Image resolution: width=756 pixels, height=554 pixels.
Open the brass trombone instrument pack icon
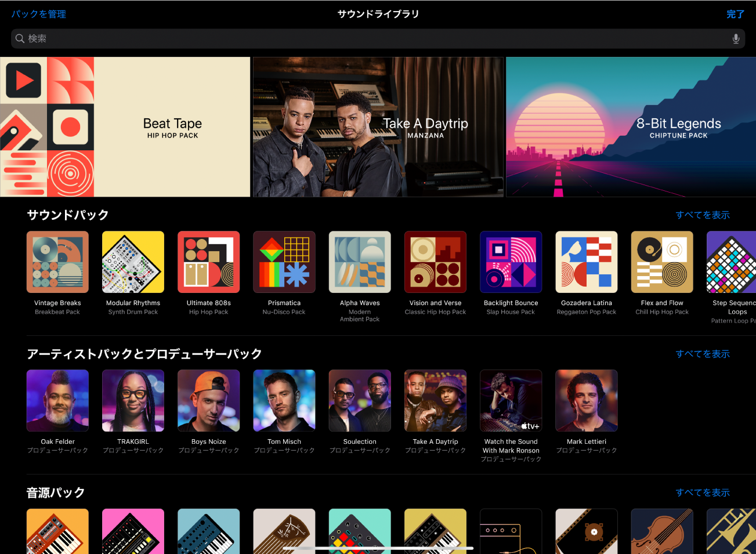(x=731, y=531)
